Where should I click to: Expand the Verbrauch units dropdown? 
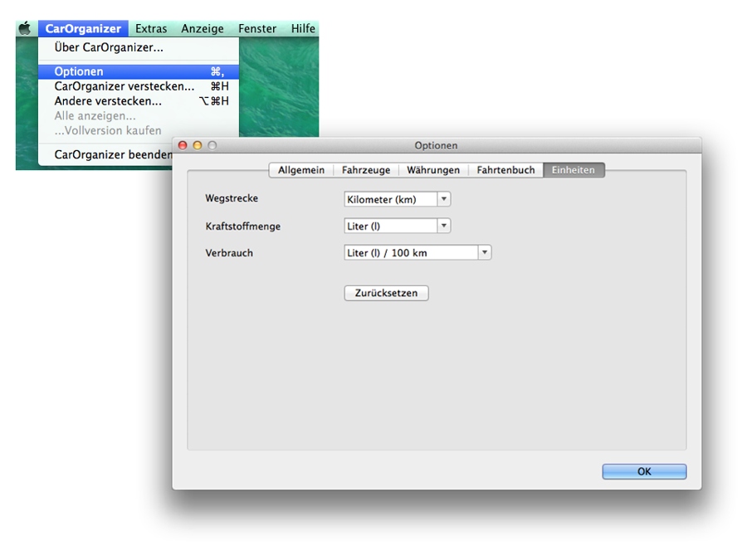[x=417, y=252]
